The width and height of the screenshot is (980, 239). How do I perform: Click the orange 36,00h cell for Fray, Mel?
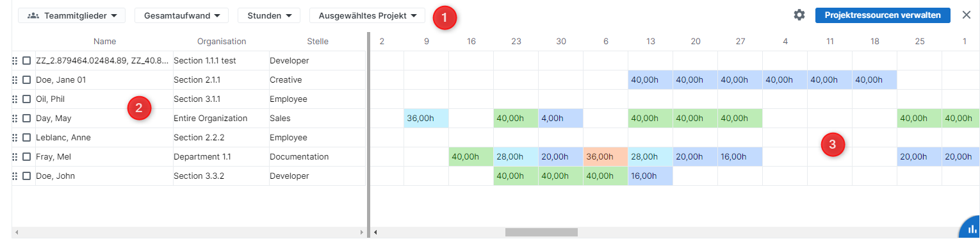click(605, 157)
